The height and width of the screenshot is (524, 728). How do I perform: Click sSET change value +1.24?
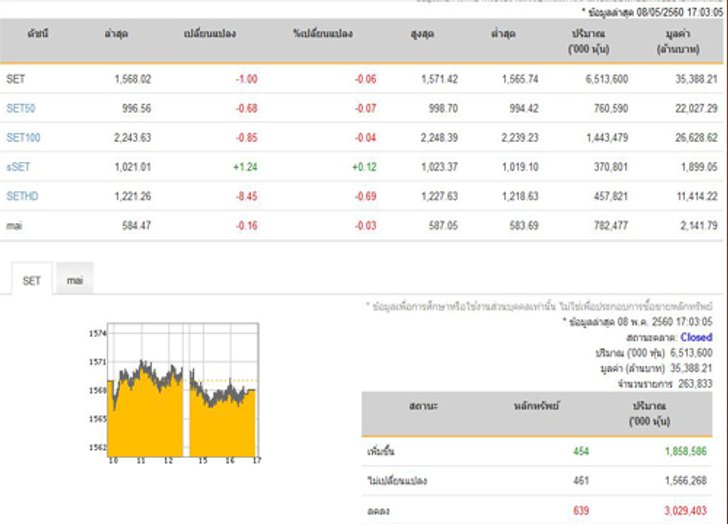pyautogui.click(x=245, y=167)
